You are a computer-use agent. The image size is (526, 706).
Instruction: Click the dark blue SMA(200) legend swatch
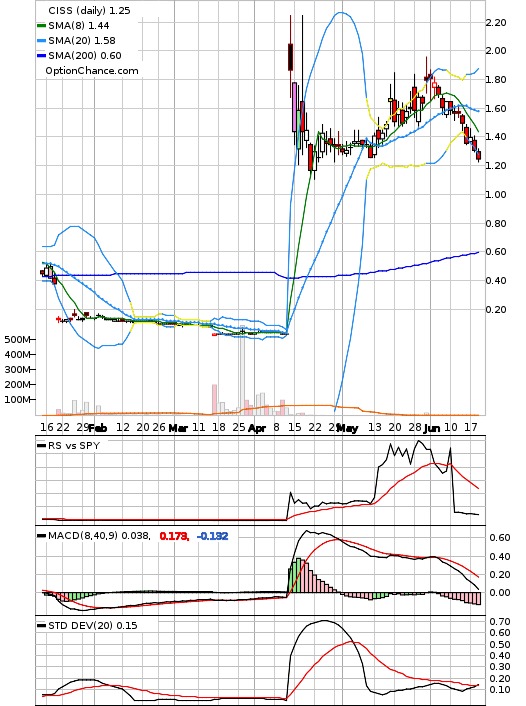[41, 55]
